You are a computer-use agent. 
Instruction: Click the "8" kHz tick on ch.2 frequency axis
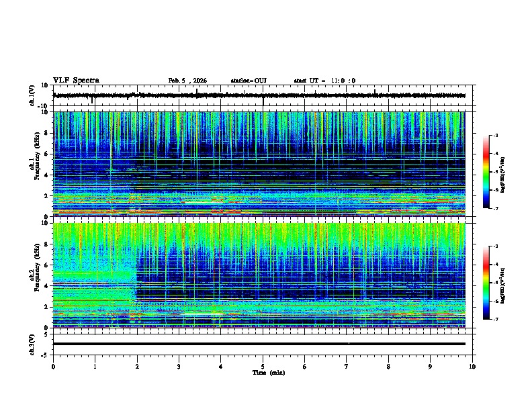point(46,244)
